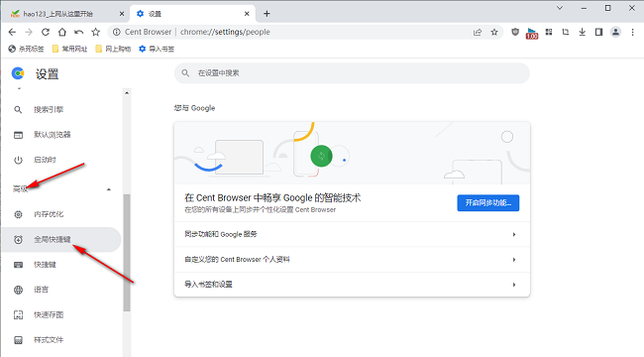Open the 网上购物 bookmark folder

113,49
